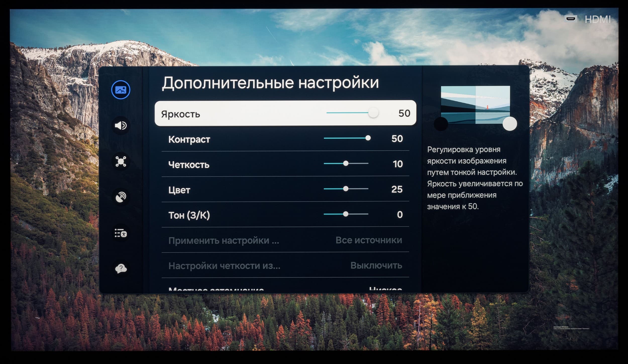This screenshot has height=364, width=628.
Task: Click the brightness preview thumbnail
Action: click(x=475, y=105)
